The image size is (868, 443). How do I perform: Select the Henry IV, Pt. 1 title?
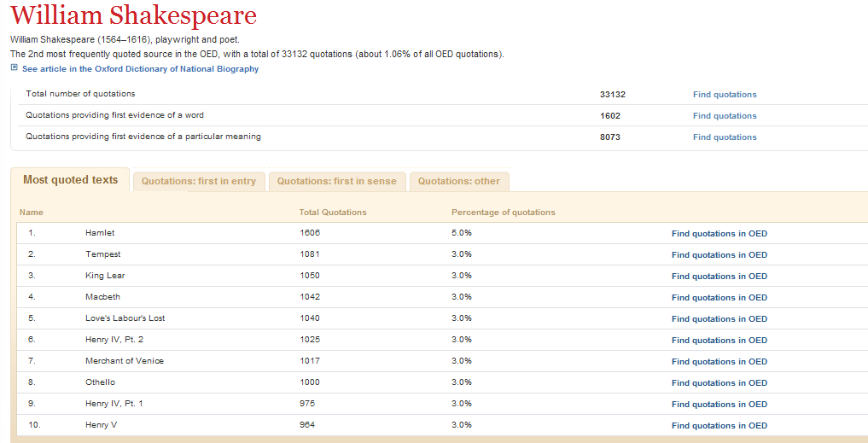[114, 403]
